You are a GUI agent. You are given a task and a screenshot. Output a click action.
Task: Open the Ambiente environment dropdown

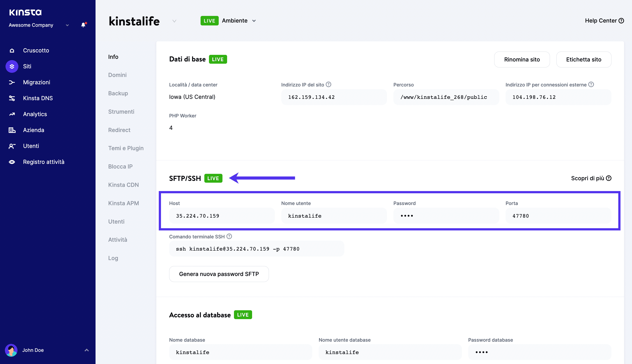(254, 21)
